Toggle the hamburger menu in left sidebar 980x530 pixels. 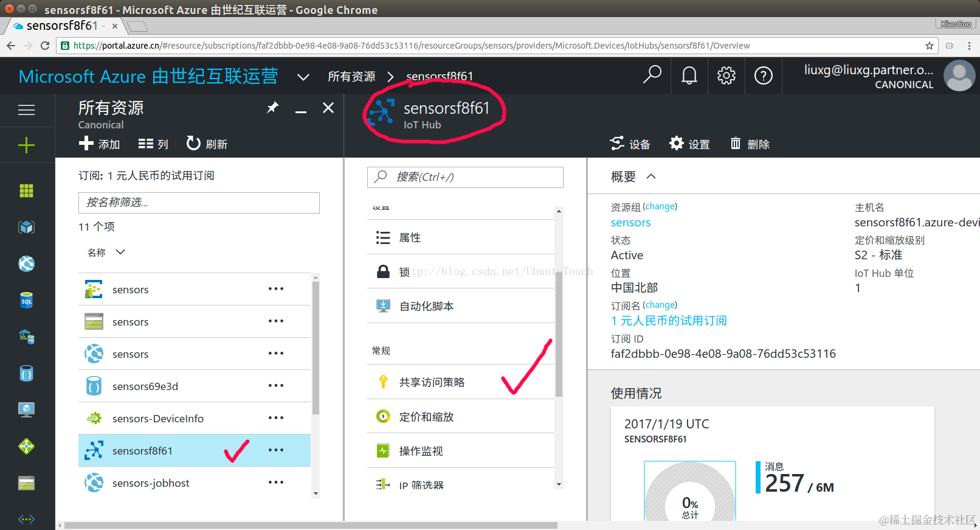26,110
